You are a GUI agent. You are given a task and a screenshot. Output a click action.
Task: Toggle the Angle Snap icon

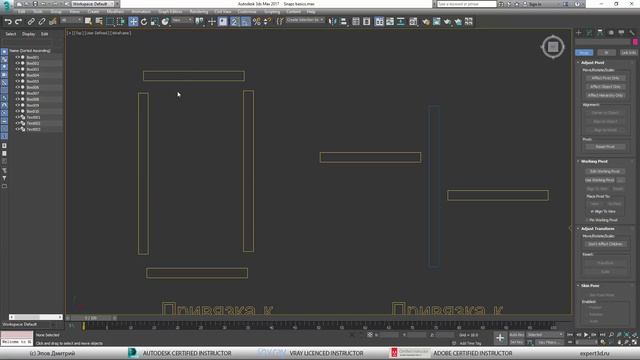245,22
